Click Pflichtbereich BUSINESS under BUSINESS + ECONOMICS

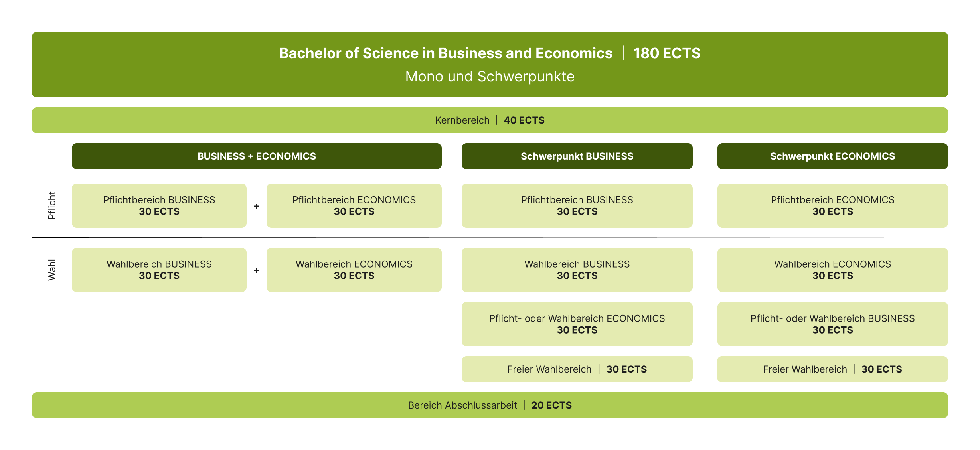(159, 205)
